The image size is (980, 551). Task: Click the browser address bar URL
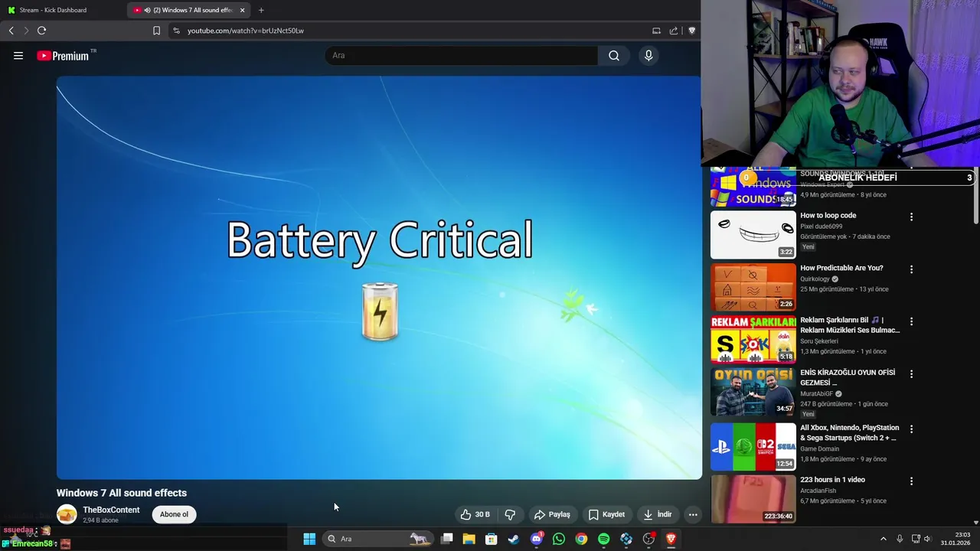pyautogui.click(x=246, y=31)
